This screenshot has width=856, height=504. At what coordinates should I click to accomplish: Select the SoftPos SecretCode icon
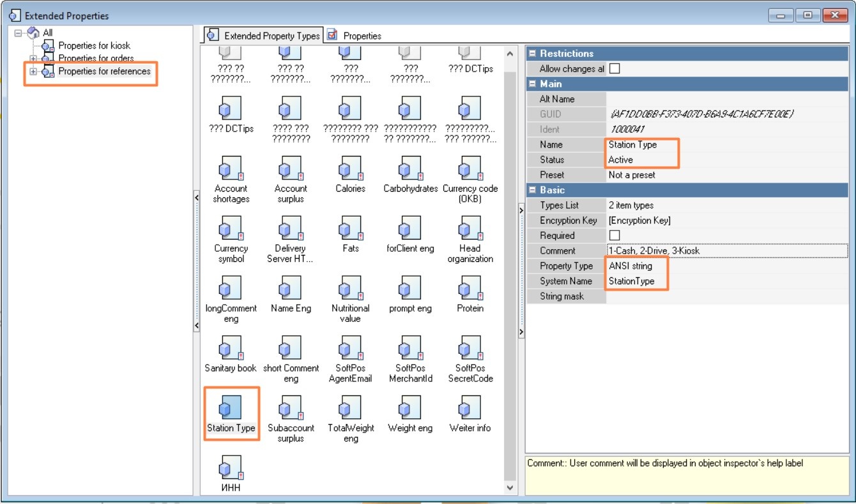tap(470, 349)
